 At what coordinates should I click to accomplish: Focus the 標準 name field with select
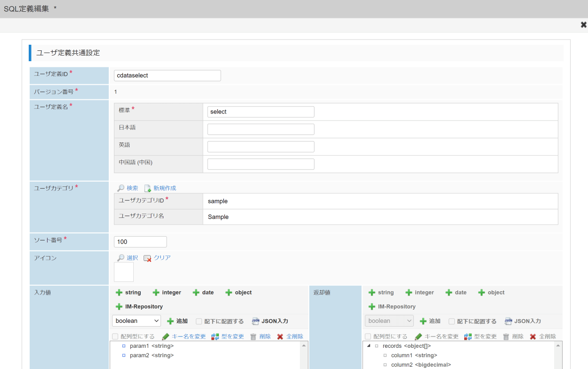coord(261,112)
